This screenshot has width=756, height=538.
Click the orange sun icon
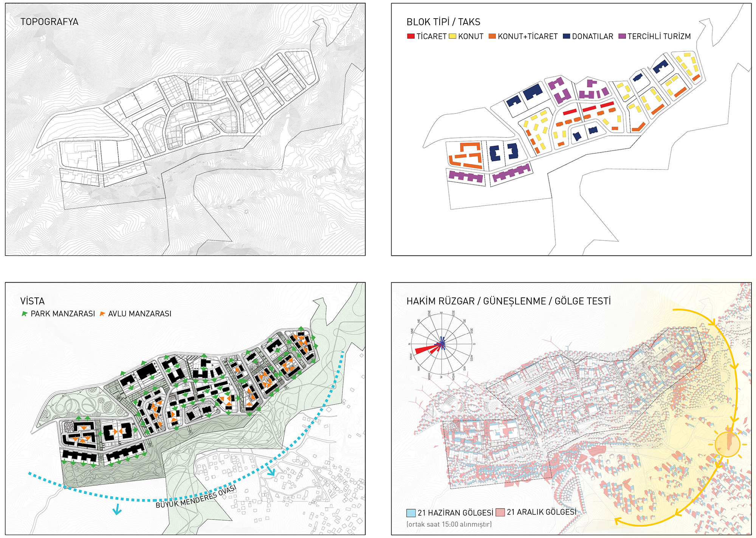[728, 444]
